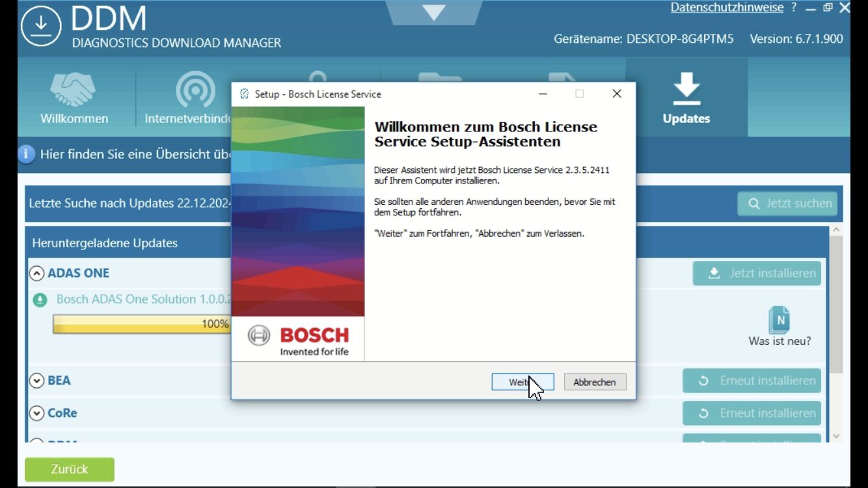Click Erneut installieren for BEA
The image size is (868, 488).
pos(752,381)
